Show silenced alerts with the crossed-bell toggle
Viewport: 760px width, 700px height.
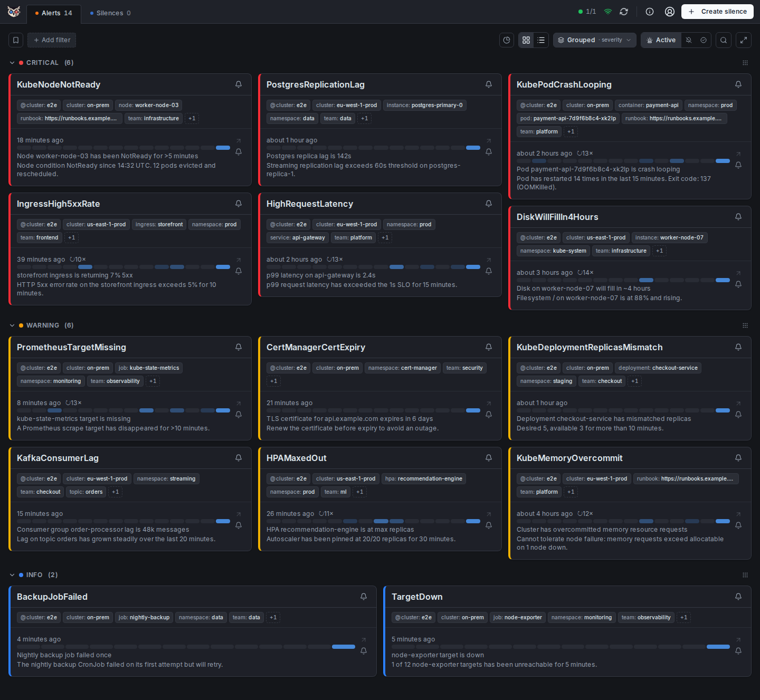pos(689,40)
